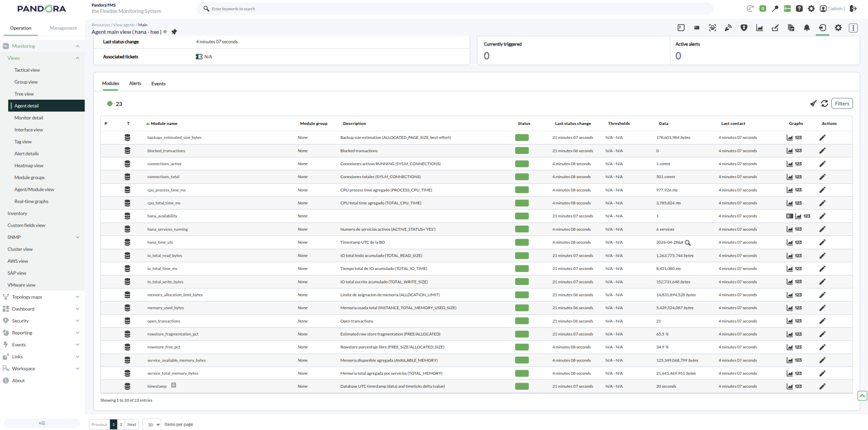The width and height of the screenshot is (868, 430).
Task: Expand the Security menu
Action: pos(78,321)
